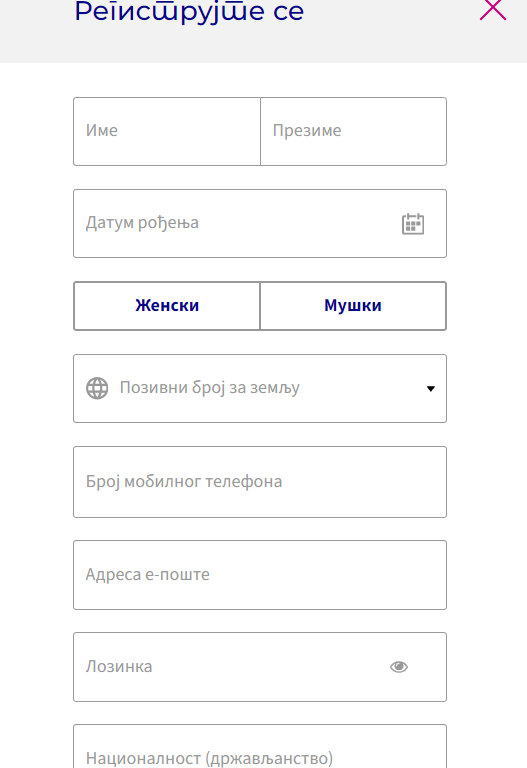Click the Адреса е-поште input
Screen dimensions: 527x768
point(260,575)
